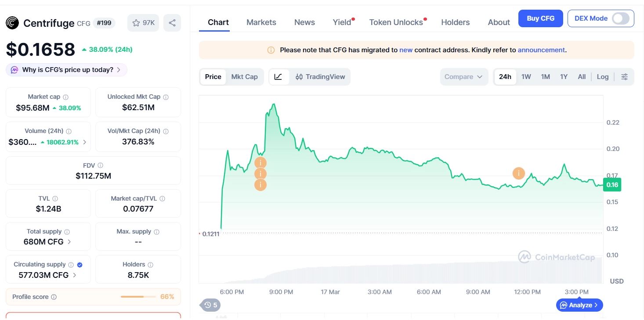Click the Market cap info icon
Image resolution: width=644 pixels, height=320 pixels.
point(66,97)
